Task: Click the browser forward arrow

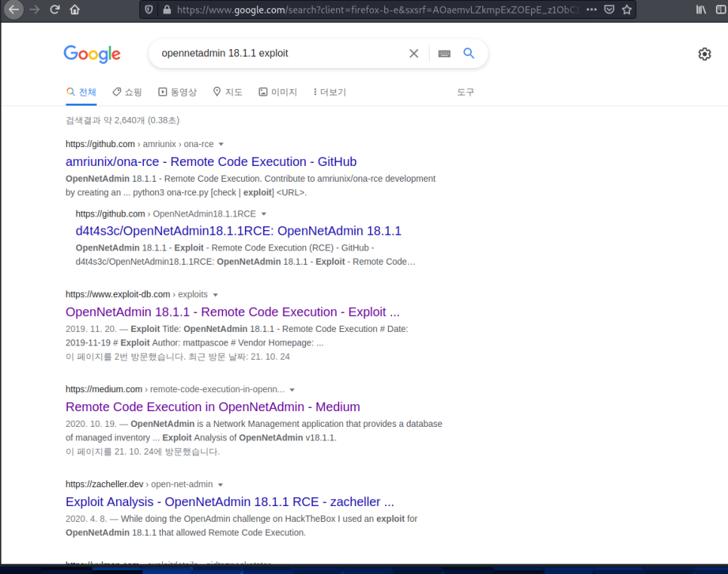Action: (35, 9)
